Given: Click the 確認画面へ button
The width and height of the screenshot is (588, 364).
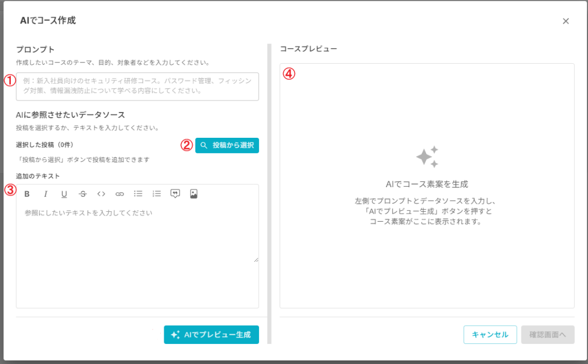Looking at the screenshot, I should point(547,335).
